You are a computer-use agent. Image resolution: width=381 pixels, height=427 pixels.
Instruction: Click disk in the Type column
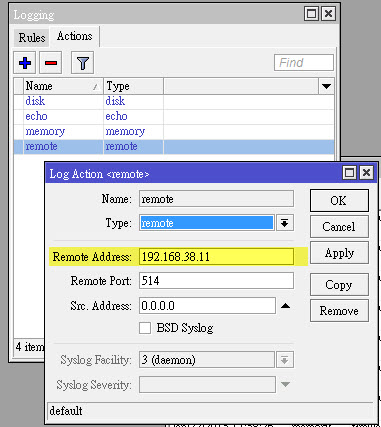pos(115,101)
